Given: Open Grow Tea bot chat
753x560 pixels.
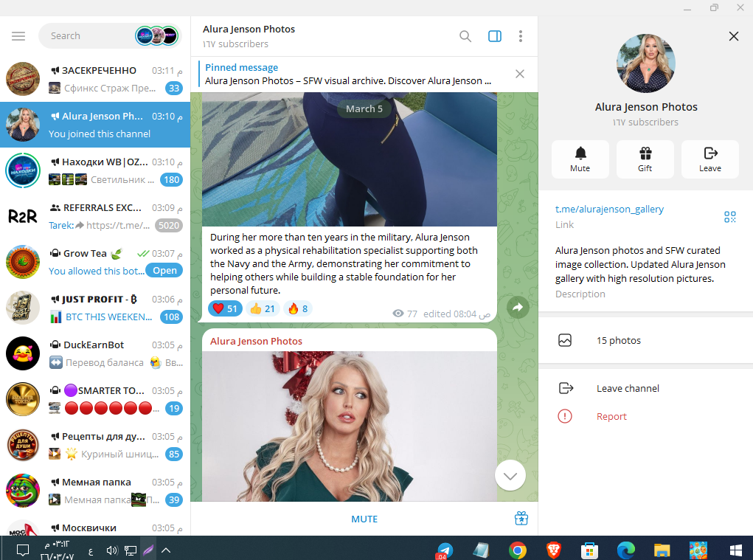Looking at the screenshot, I should (x=95, y=262).
